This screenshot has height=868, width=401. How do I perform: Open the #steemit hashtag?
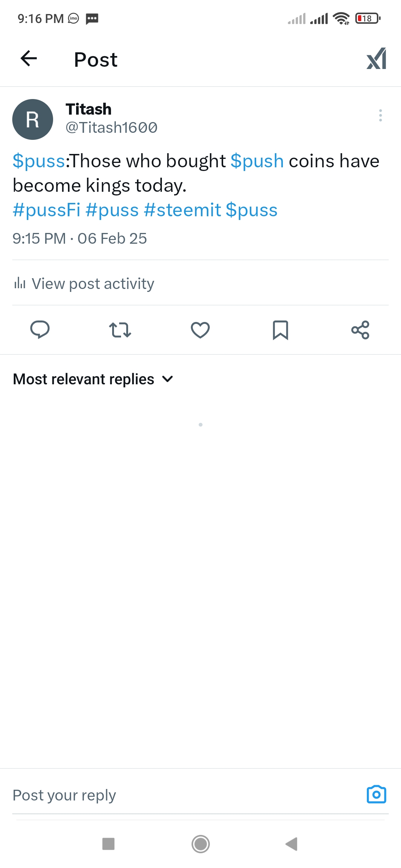coord(182,210)
